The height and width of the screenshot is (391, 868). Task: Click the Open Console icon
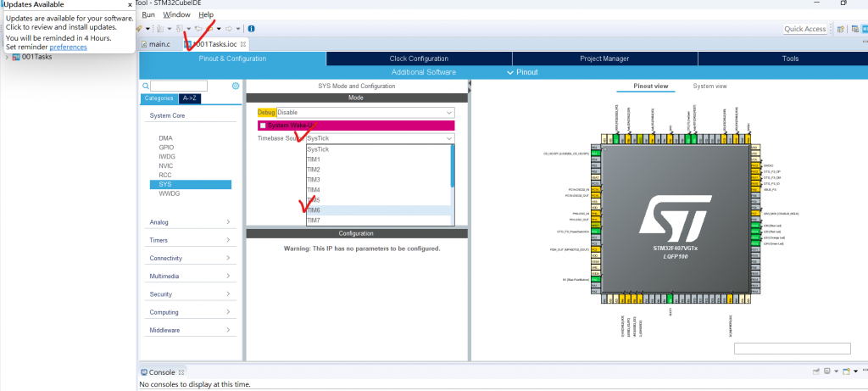tap(847, 371)
